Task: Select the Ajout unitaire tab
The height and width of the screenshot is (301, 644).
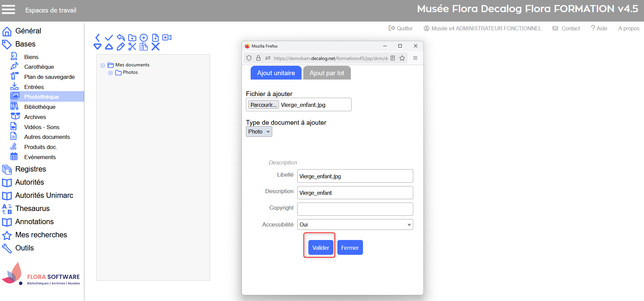Action: point(276,73)
